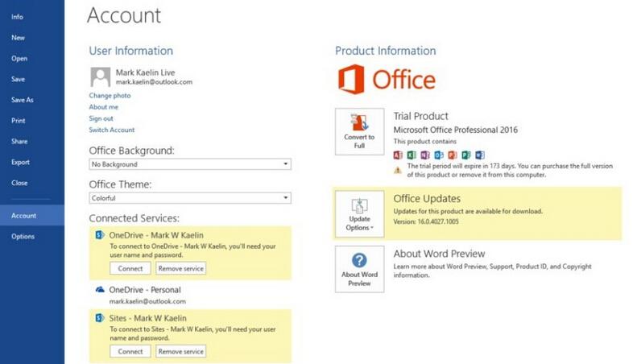Click the mark.kaelin@outlook.com text under user name
Image resolution: width=637 pixels, height=364 pixels.
[154, 81]
